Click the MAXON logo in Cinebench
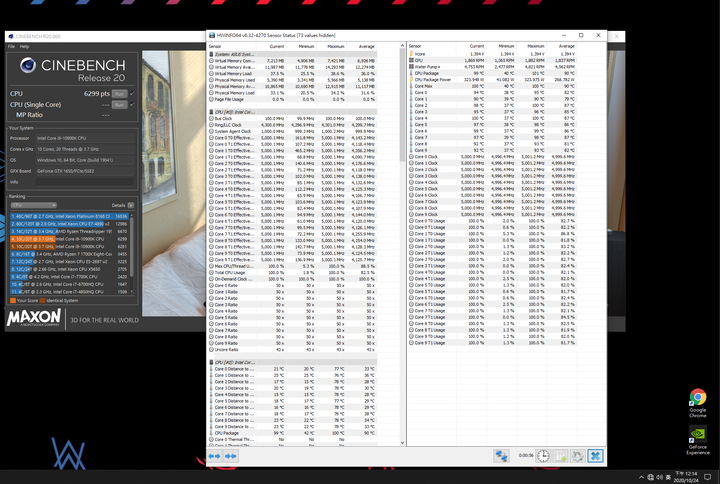This screenshot has width=720, height=484. [x=34, y=318]
